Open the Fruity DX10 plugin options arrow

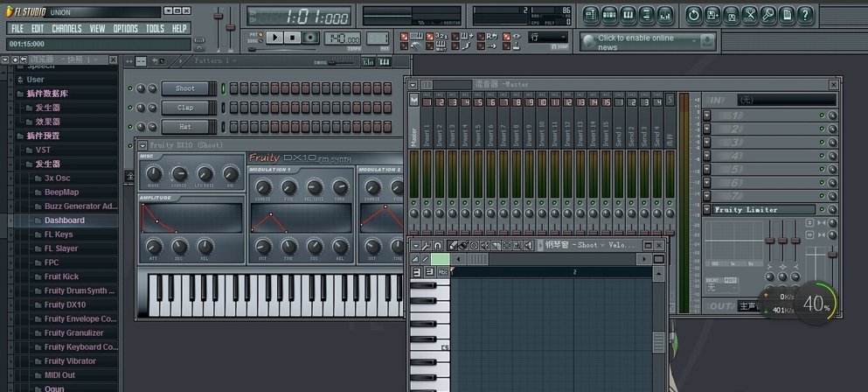142,145
